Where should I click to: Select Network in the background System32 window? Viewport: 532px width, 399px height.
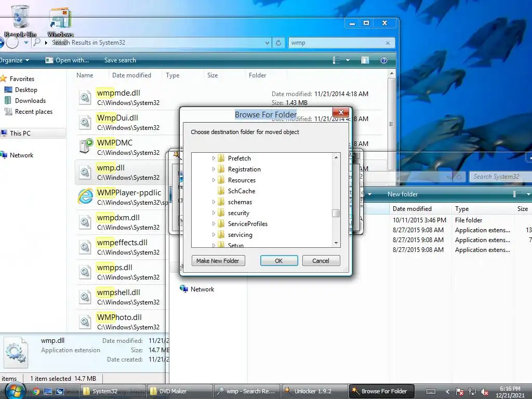[197, 289]
